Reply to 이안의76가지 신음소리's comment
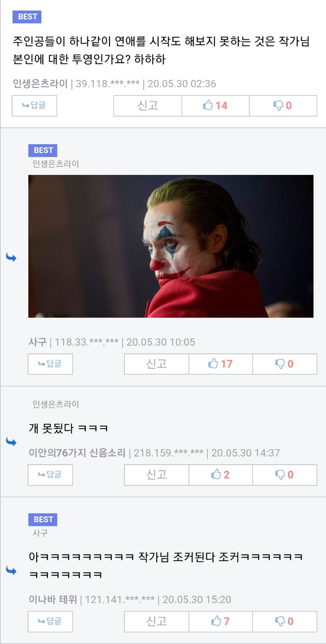This screenshot has width=326, height=644. (50, 475)
